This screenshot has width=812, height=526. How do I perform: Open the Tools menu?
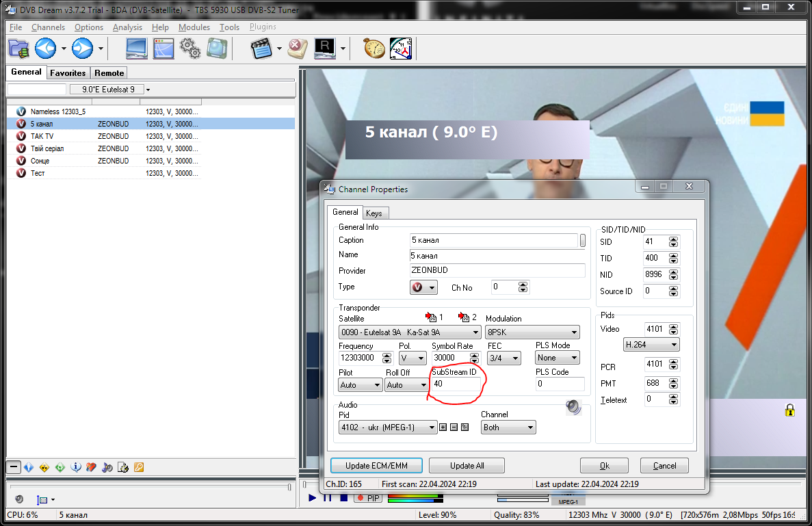point(229,27)
